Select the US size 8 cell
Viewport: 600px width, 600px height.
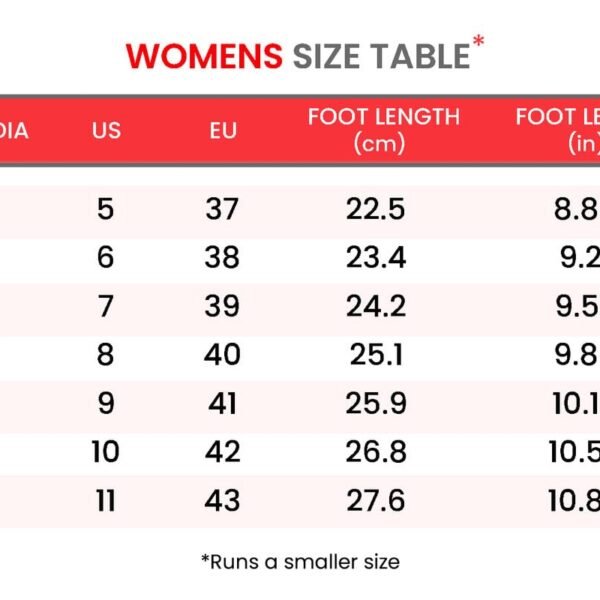click(106, 354)
